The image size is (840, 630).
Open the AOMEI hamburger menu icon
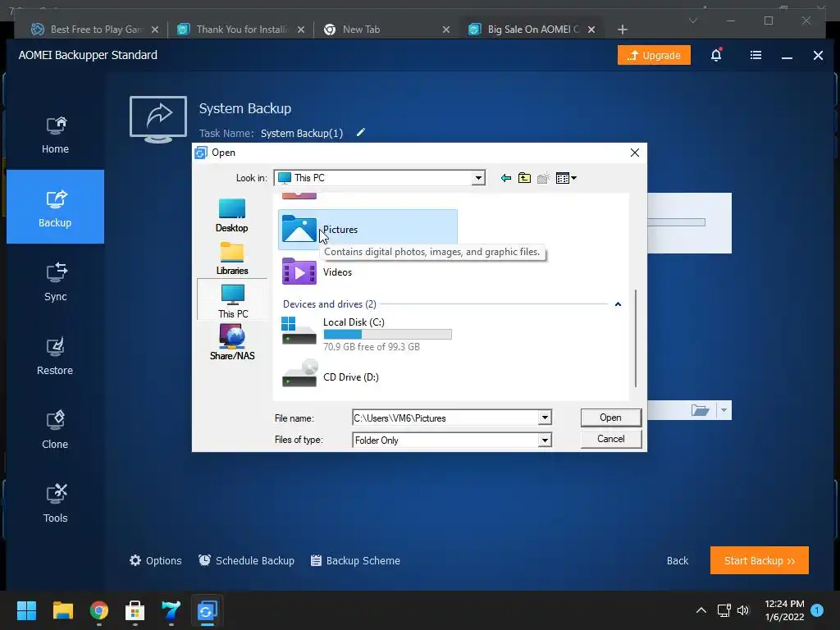click(x=756, y=55)
